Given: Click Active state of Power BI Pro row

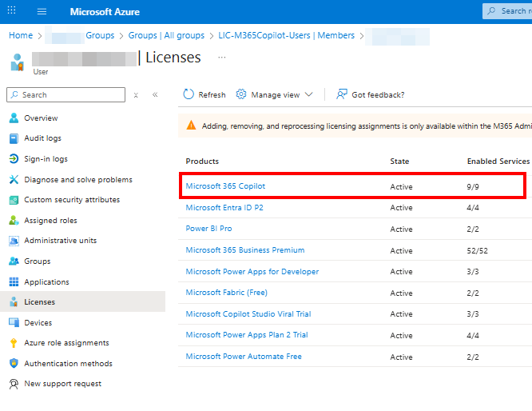Looking at the screenshot, I should coord(401,229).
